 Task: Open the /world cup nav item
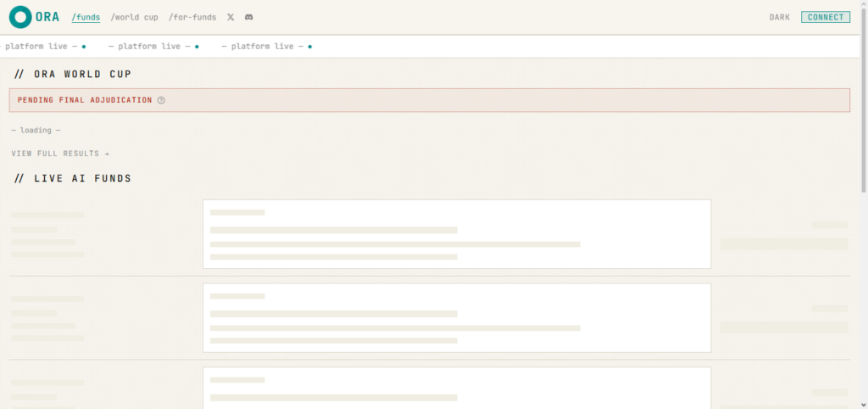tap(134, 17)
